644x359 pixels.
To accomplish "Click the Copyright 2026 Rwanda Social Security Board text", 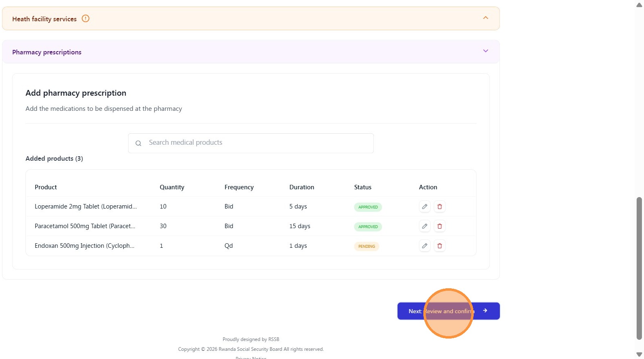I will pos(251,349).
